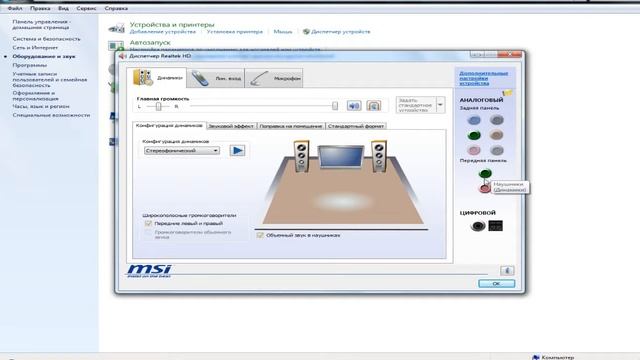
Task: Click the gray jack beside pink rear jack
Action: [x=497, y=150]
